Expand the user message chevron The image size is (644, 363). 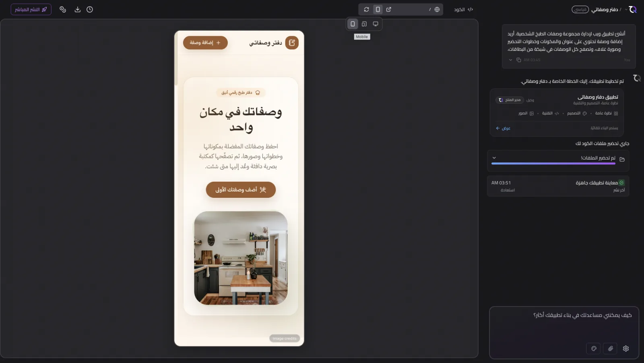pos(510,60)
